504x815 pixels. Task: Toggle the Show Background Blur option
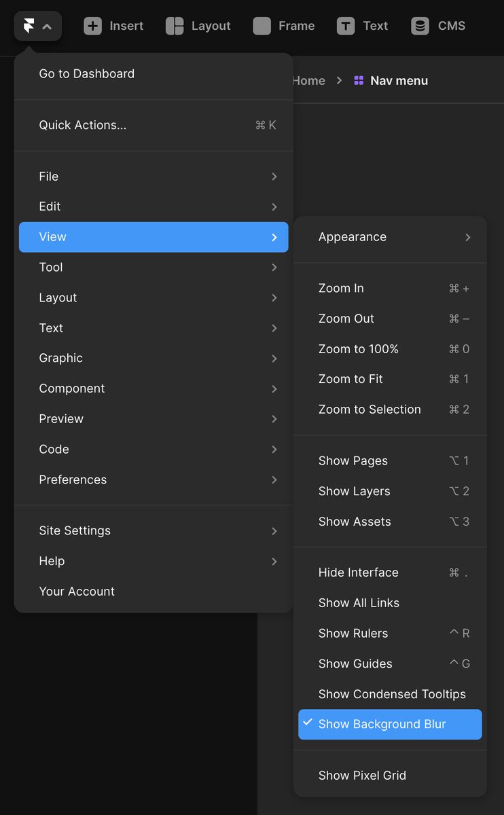coord(390,724)
